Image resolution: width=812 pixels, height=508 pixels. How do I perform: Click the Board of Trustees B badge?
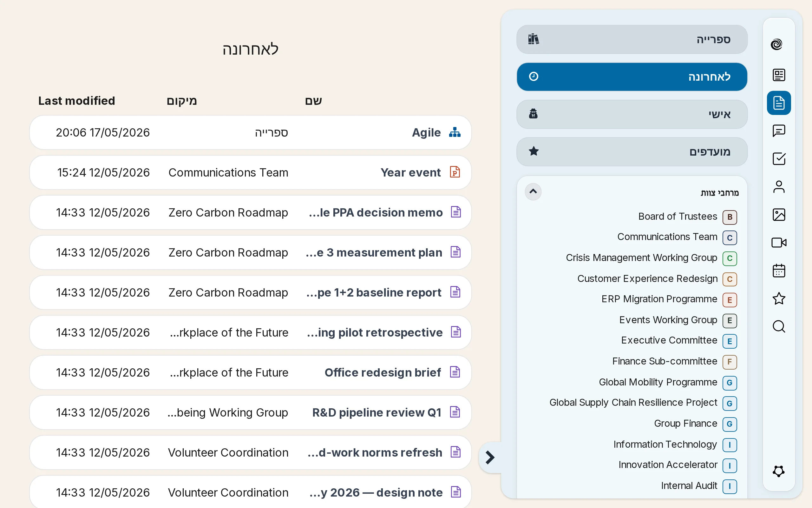tap(730, 217)
